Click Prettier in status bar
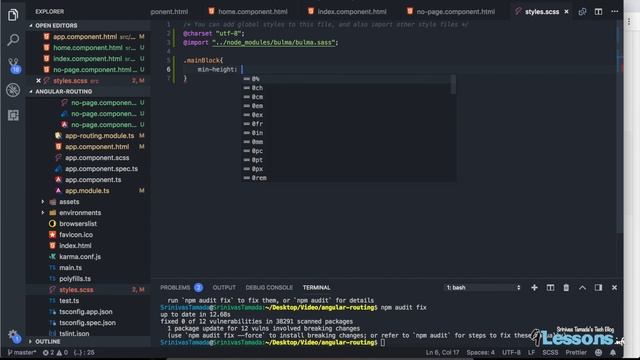 tap(576, 352)
